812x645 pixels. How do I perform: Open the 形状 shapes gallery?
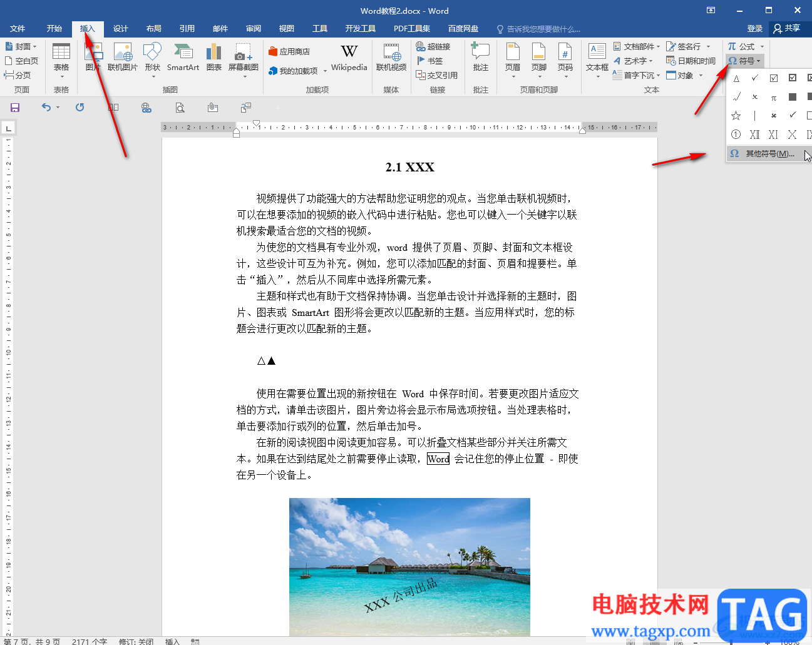pyautogui.click(x=152, y=61)
